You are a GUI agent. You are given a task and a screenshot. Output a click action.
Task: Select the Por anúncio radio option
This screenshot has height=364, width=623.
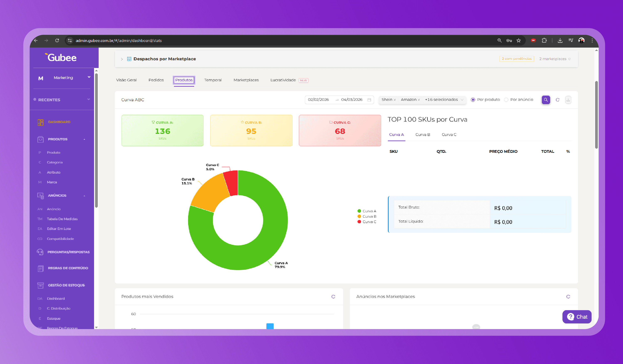point(506,100)
